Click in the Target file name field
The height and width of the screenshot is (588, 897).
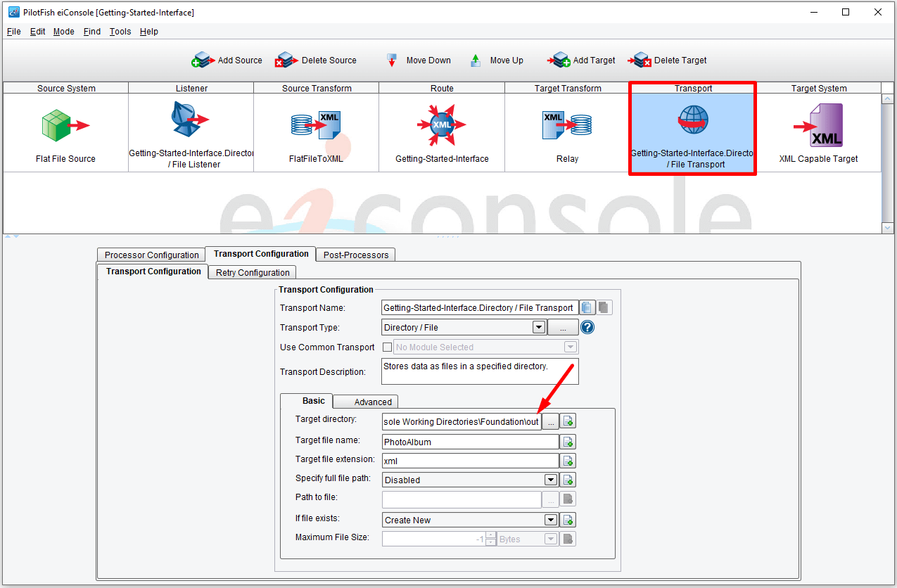[471, 442]
